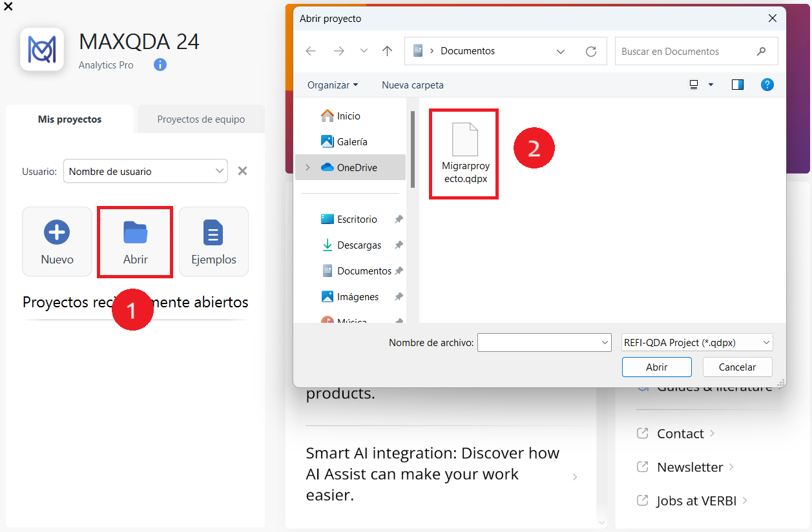Viewport: 812px width, 532px height.
Task: Open Escritorio quick access folder
Action: pos(349,219)
